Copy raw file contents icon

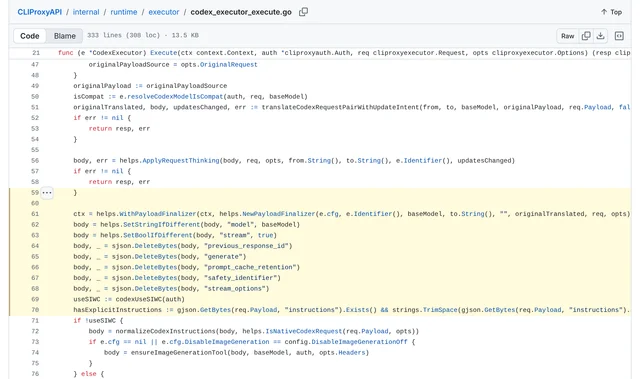tap(586, 36)
